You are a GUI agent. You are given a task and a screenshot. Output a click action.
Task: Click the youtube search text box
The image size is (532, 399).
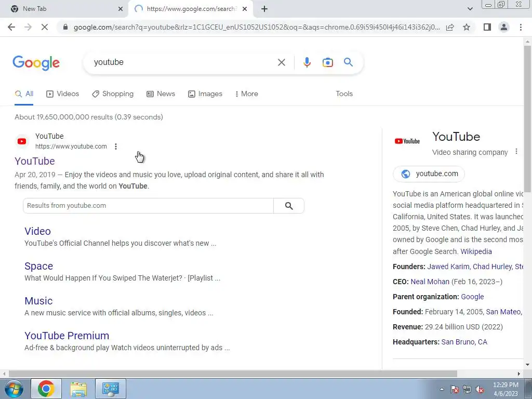click(x=183, y=62)
